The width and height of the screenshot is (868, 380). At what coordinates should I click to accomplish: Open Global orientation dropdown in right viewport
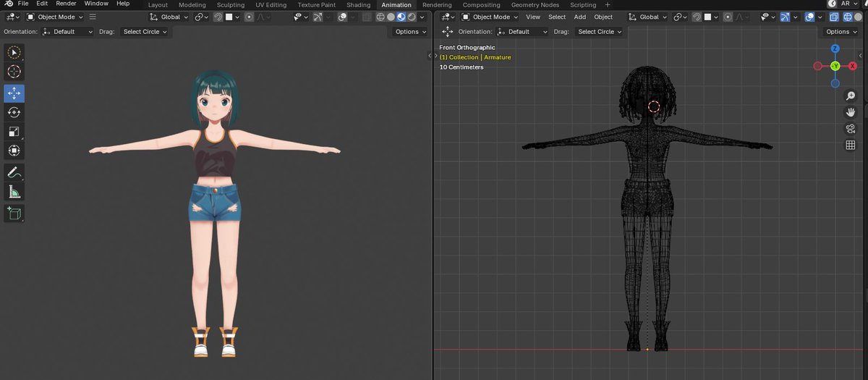point(648,17)
